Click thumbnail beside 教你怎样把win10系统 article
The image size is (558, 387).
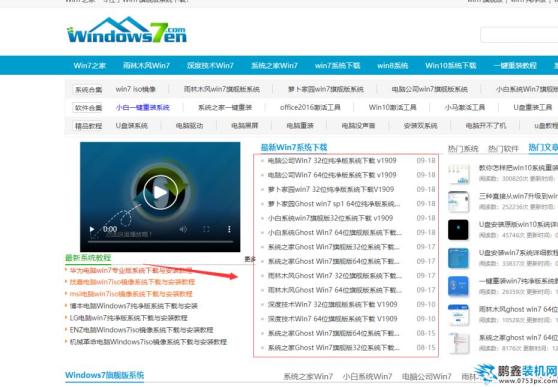458,174
